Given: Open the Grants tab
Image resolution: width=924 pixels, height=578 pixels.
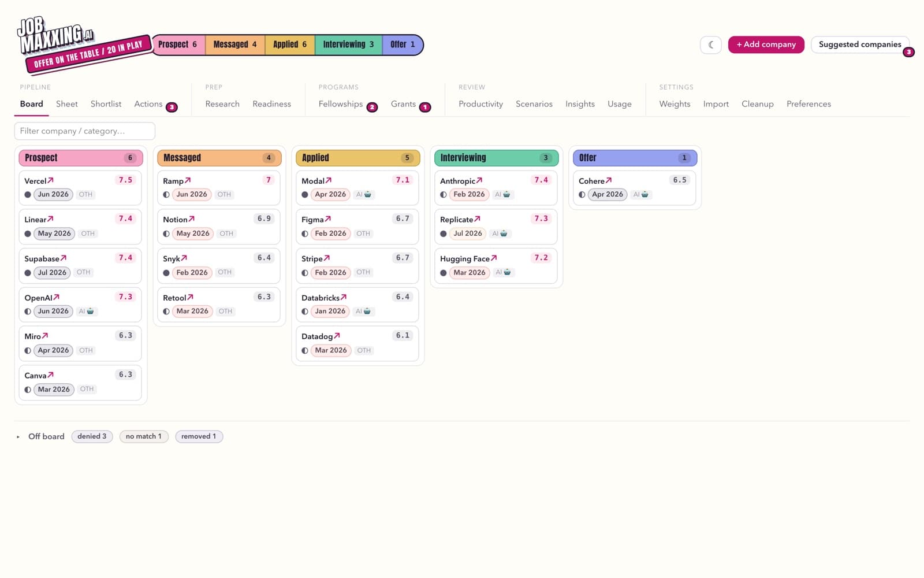Looking at the screenshot, I should [x=403, y=104].
